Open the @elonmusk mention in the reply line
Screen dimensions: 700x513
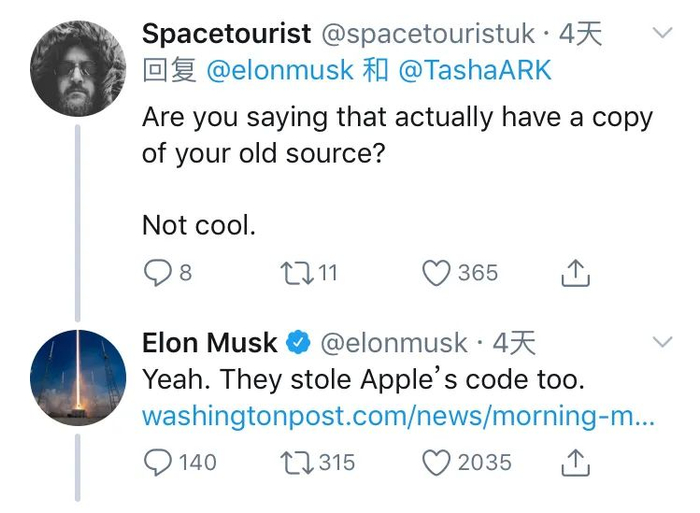pyautogui.click(x=280, y=71)
